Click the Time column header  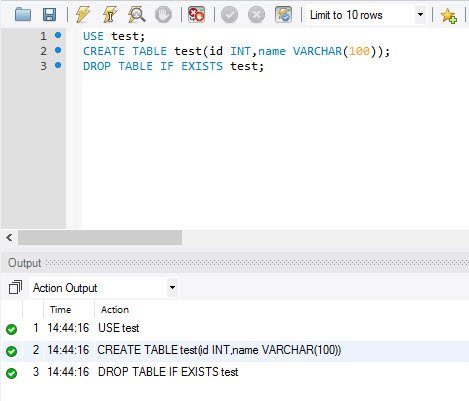pyautogui.click(x=60, y=310)
